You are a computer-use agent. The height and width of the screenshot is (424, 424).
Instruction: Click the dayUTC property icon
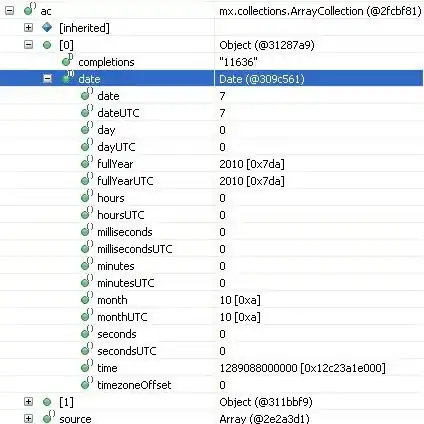[87, 145]
